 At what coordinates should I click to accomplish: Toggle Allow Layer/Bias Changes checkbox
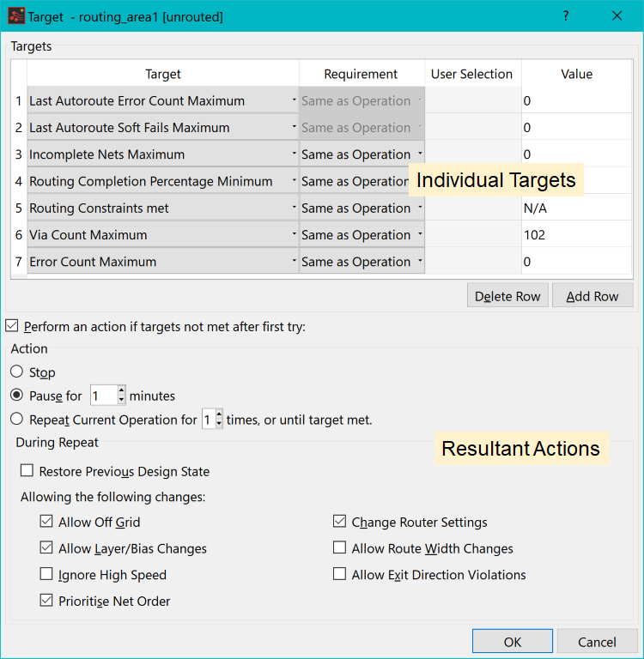46,547
